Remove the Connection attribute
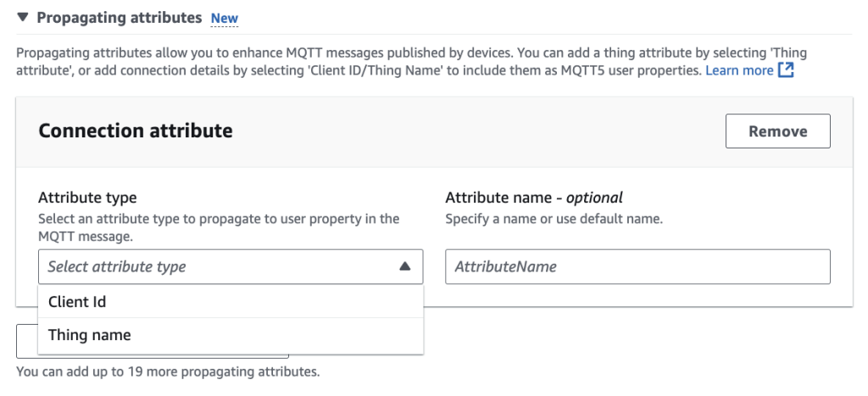 point(777,131)
